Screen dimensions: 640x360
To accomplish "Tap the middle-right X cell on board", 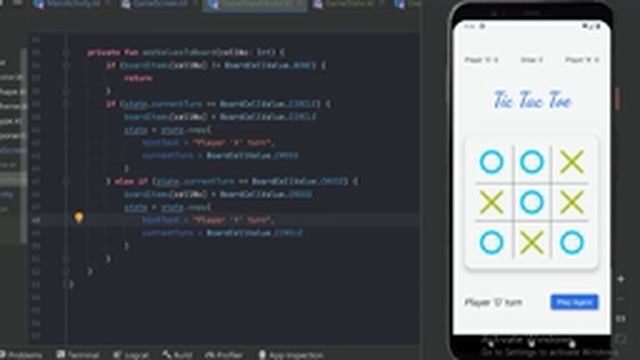I will pyautogui.click(x=572, y=202).
